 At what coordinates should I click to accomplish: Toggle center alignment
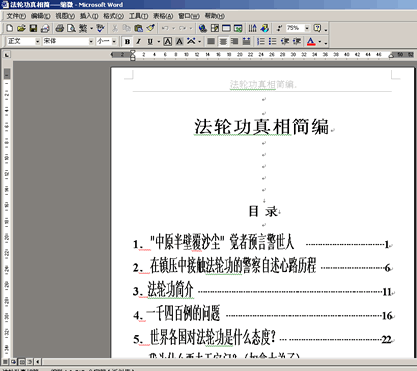[223, 42]
